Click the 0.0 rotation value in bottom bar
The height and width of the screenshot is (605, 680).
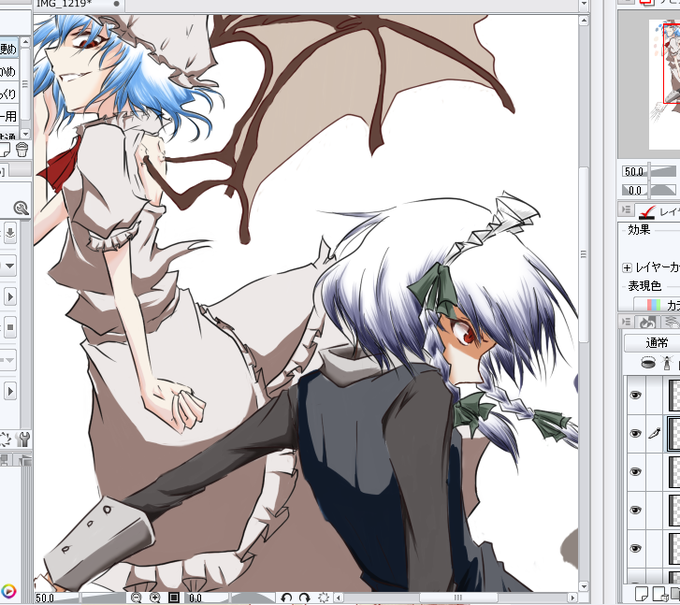(196, 598)
